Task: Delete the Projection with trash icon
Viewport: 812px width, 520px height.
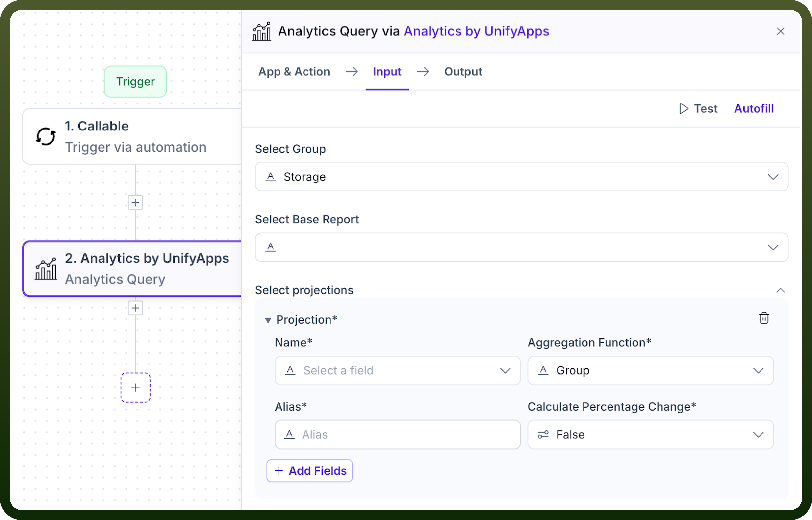Action: [764, 318]
